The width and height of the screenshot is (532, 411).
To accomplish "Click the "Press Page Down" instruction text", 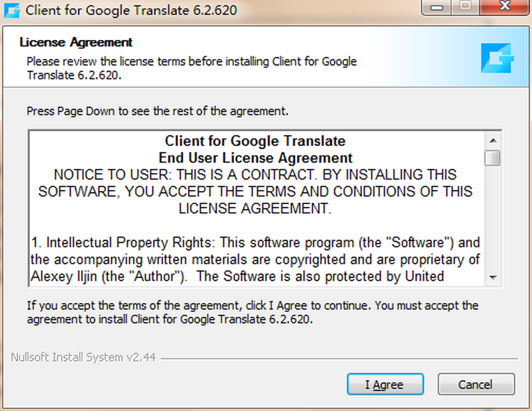I will coord(157,111).
